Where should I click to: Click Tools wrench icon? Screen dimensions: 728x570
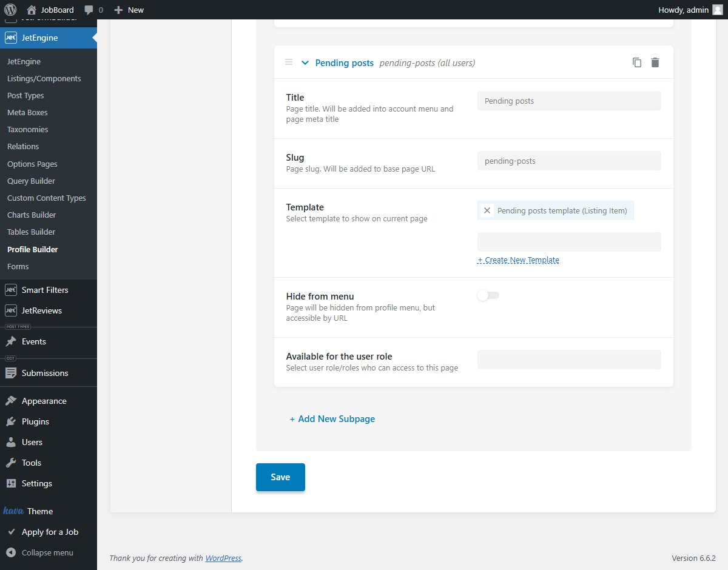coord(11,463)
